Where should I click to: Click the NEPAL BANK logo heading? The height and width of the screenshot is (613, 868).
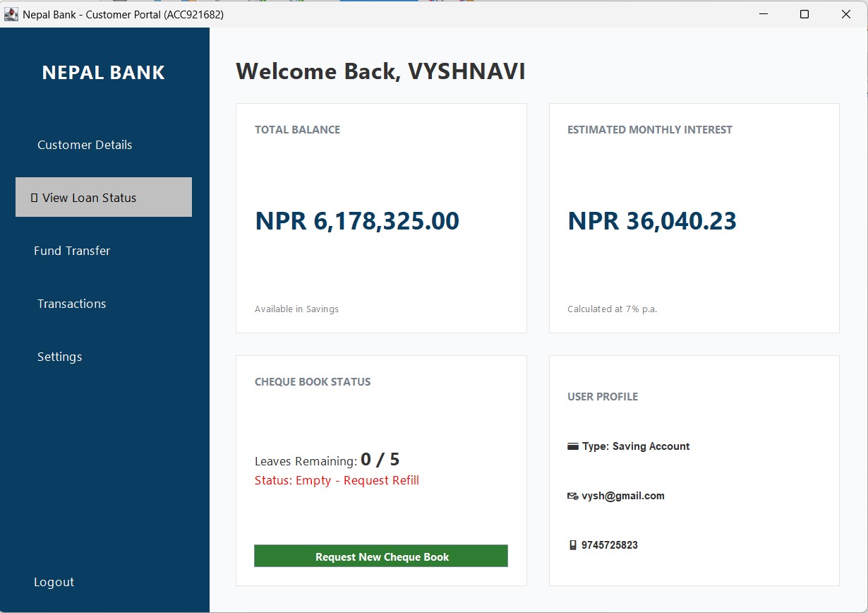click(104, 72)
